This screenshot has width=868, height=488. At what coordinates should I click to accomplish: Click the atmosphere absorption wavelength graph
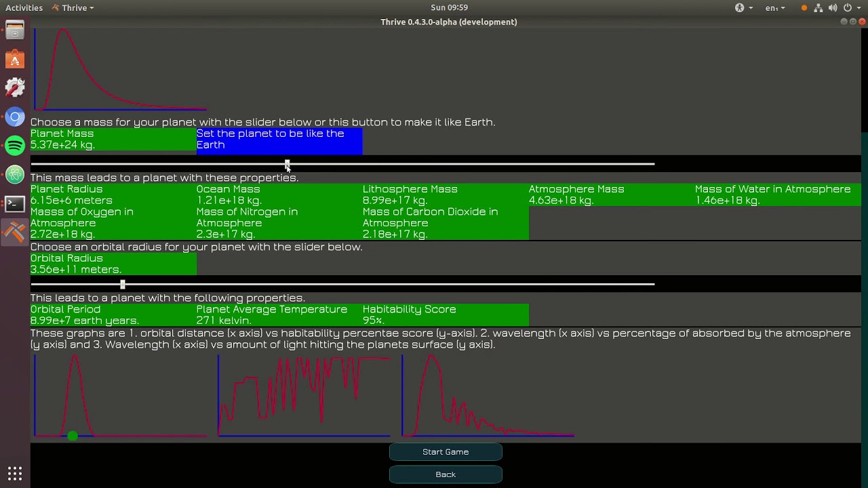click(304, 396)
